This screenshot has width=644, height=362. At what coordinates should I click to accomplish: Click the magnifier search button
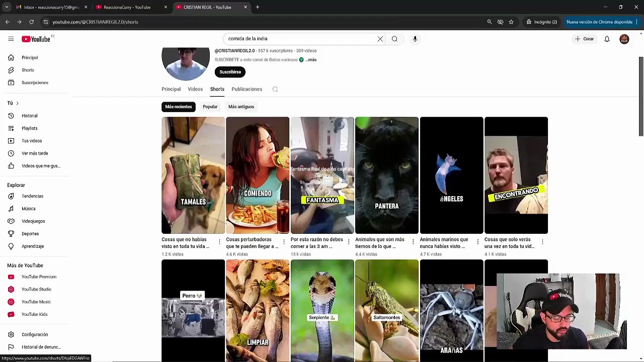[x=394, y=39]
